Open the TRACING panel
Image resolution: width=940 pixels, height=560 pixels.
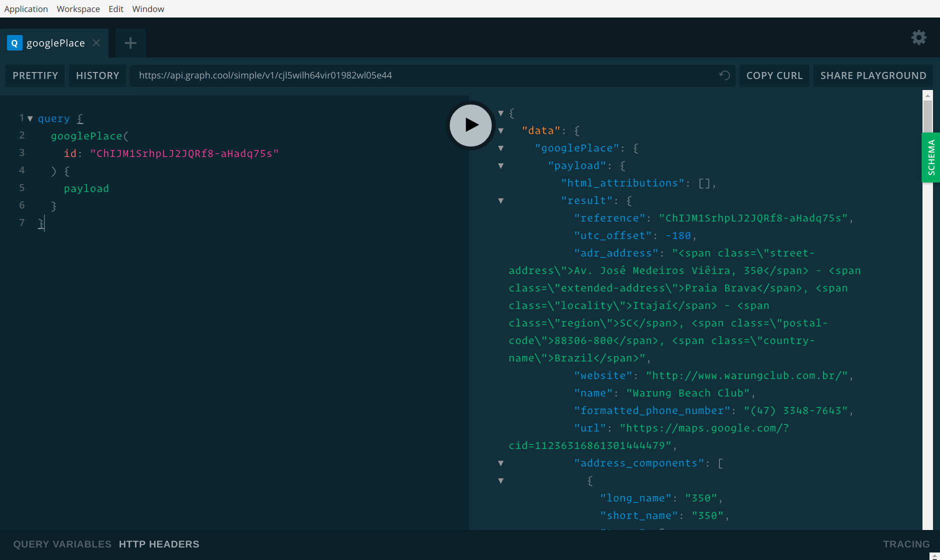[906, 544]
